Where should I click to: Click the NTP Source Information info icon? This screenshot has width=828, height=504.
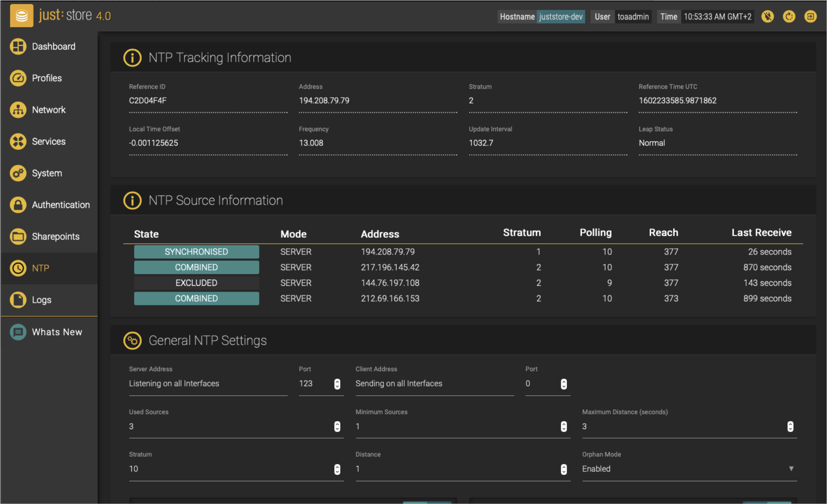tap(132, 200)
